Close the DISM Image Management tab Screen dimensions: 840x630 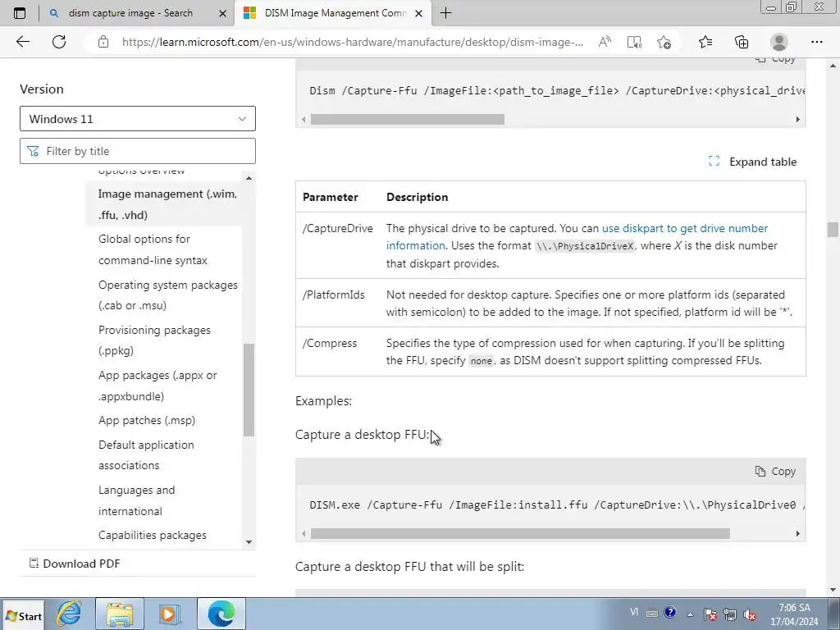[419, 13]
